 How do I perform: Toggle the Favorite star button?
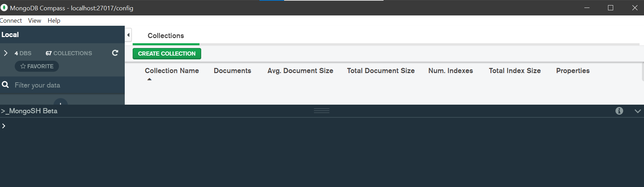pos(37,66)
